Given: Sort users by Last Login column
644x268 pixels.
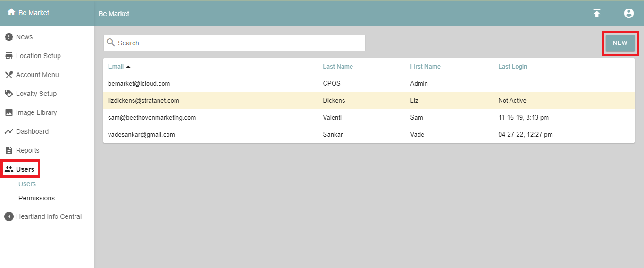Looking at the screenshot, I should pos(512,66).
